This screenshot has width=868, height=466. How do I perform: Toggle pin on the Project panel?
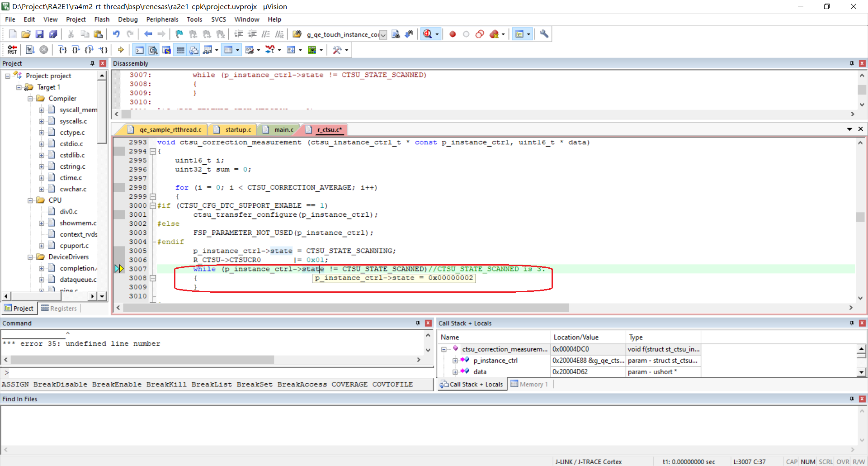(x=92, y=63)
